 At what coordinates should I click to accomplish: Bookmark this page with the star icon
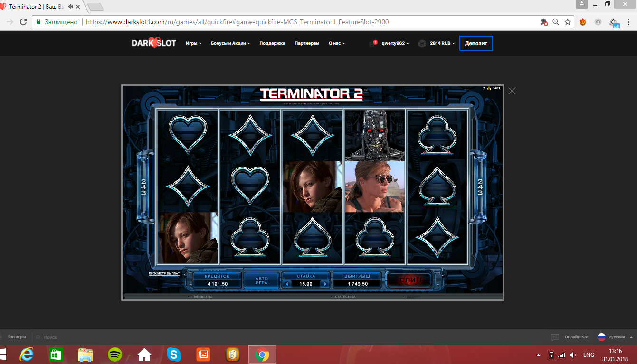567,22
